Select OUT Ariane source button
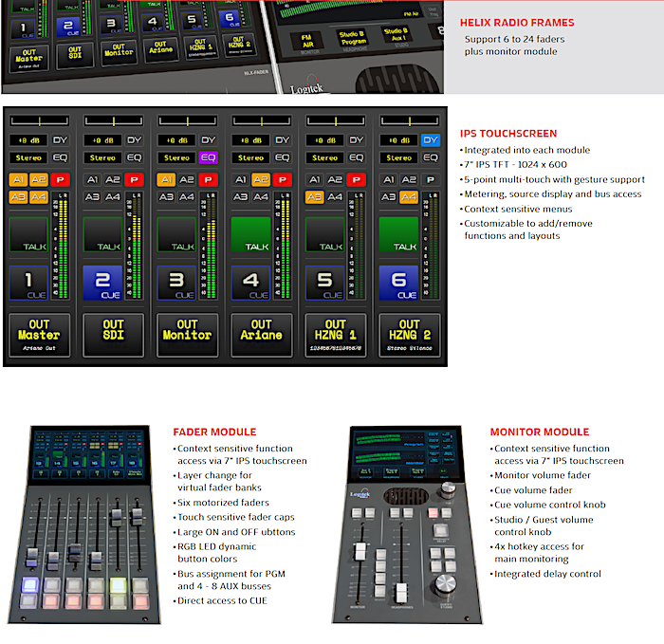 [x=261, y=336]
